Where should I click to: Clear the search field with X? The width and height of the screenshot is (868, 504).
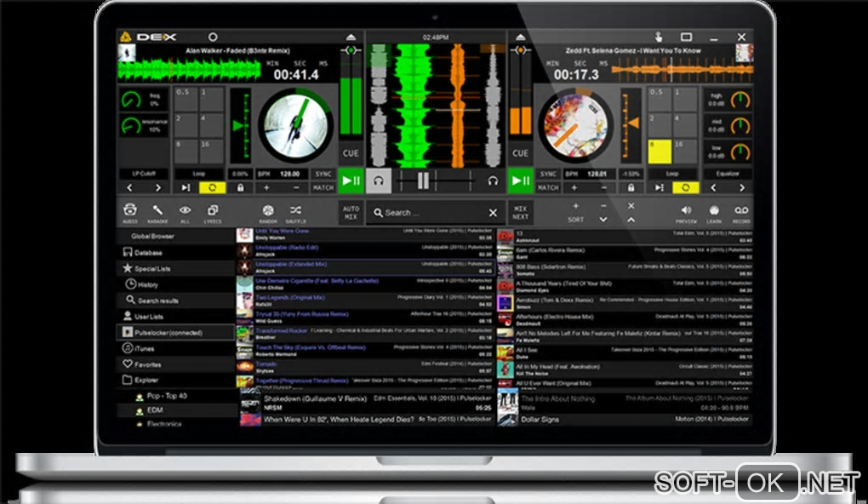pos(493,213)
